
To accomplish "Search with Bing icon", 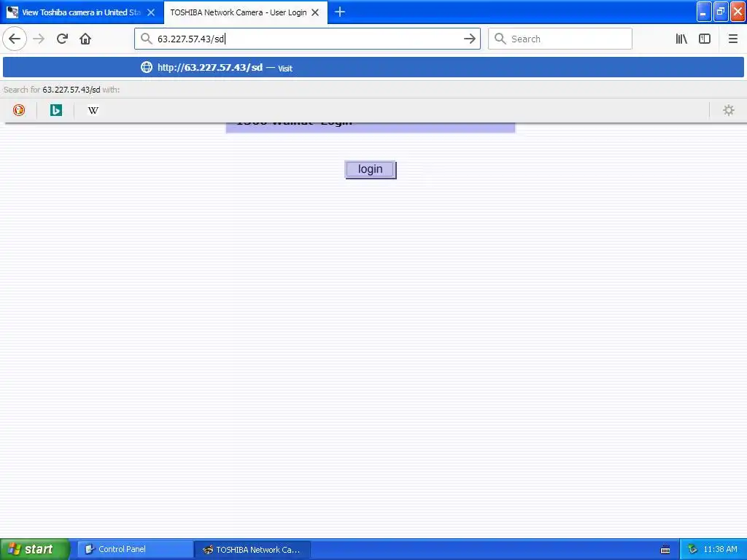I will click(55, 110).
